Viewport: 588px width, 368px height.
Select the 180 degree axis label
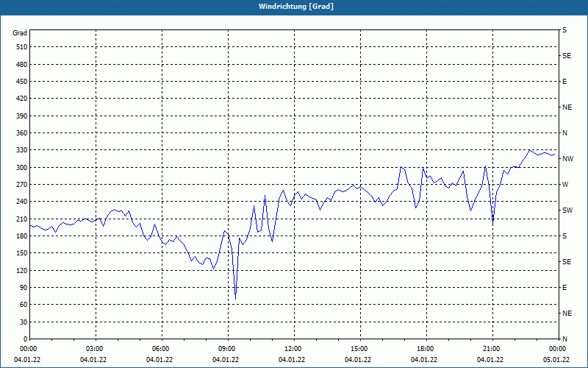pyautogui.click(x=22, y=236)
